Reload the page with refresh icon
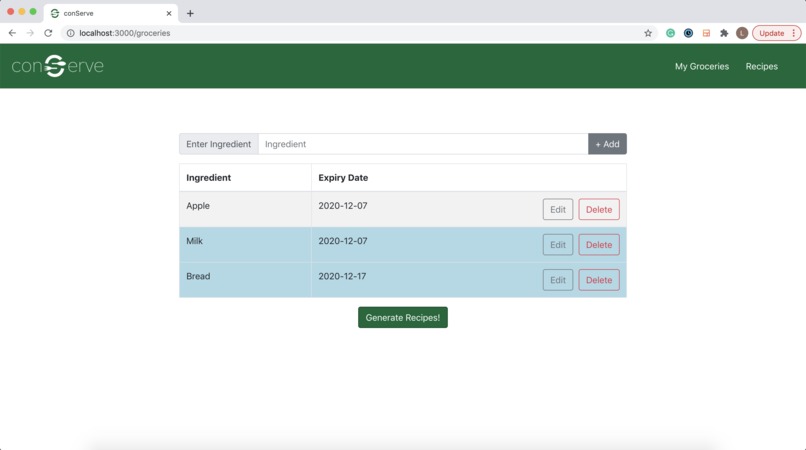806x450 pixels. click(x=48, y=33)
